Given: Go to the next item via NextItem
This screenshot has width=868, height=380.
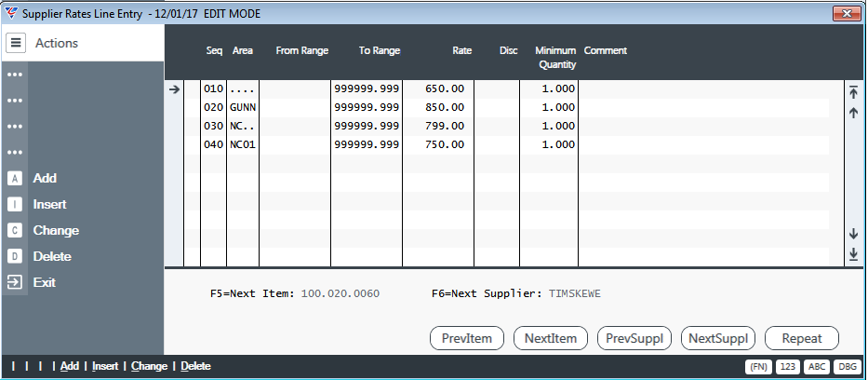Looking at the screenshot, I should tap(551, 338).
